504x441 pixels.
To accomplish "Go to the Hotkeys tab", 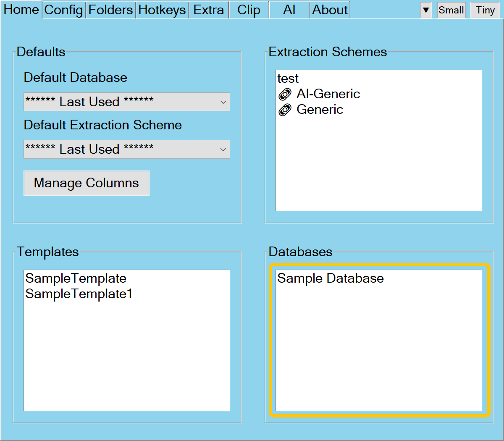I will (x=162, y=10).
